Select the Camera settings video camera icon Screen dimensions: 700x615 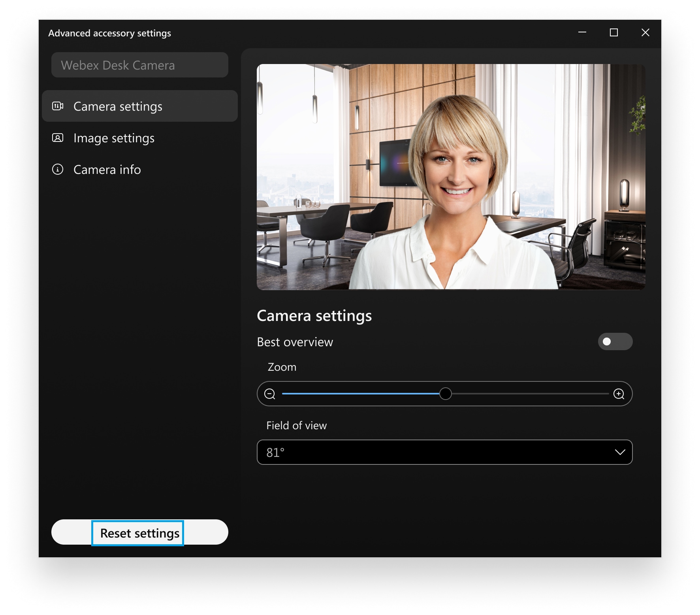coord(58,106)
